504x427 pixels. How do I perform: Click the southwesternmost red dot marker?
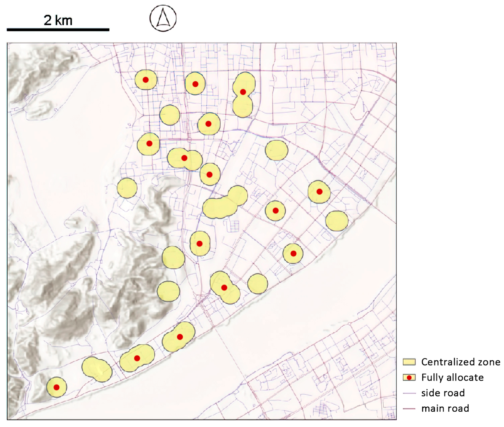[x=56, y=387]
